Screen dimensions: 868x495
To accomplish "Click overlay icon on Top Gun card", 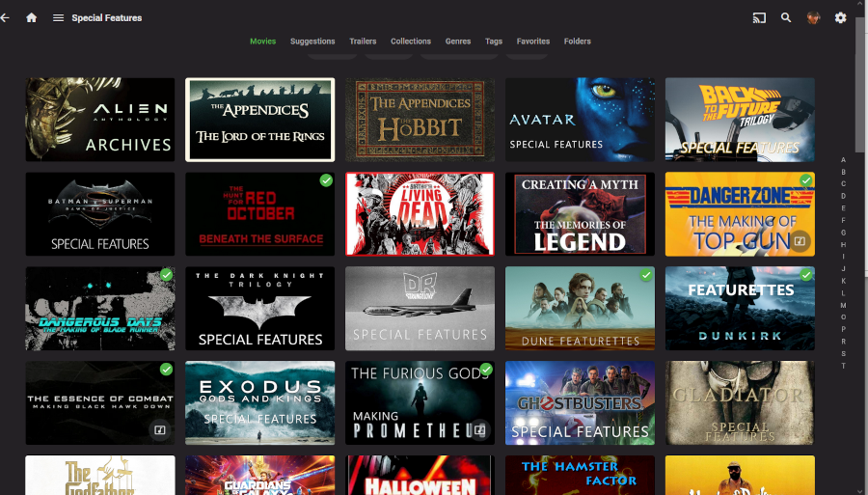I will [800, 241].
